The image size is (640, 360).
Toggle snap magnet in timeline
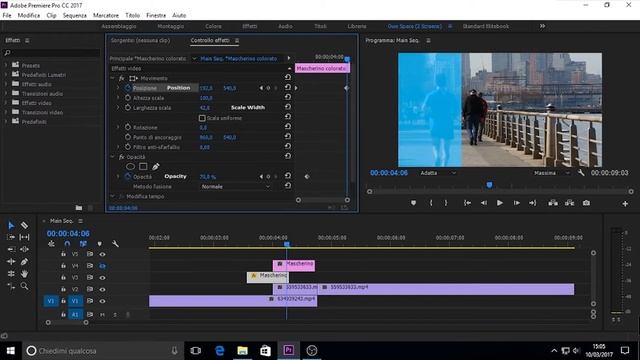(x=67, y=244)
